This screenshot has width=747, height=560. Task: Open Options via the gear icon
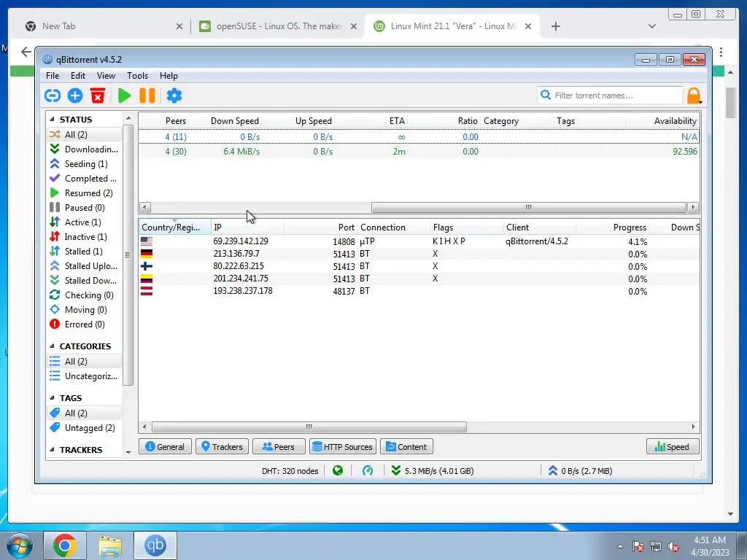174,96
